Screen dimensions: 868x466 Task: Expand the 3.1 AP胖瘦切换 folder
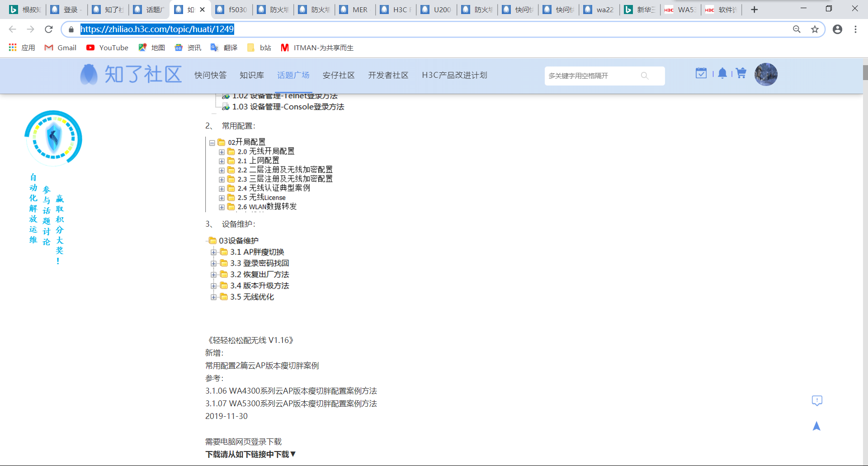point(213,252)
